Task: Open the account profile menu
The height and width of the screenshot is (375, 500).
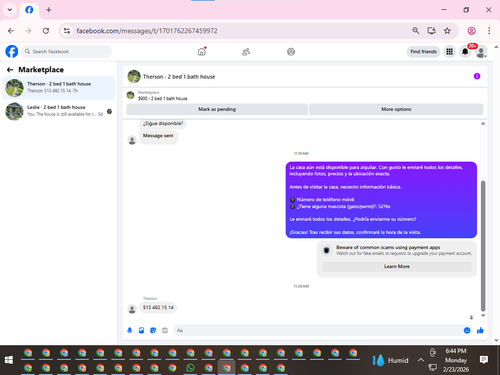Action: (x=481, y=52)
